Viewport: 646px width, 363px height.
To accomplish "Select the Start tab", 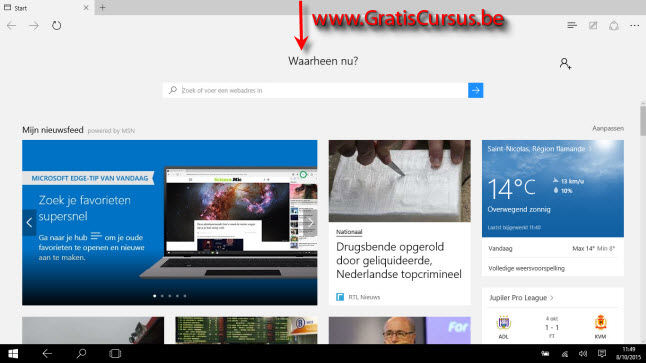I will [x=45, y=7].
